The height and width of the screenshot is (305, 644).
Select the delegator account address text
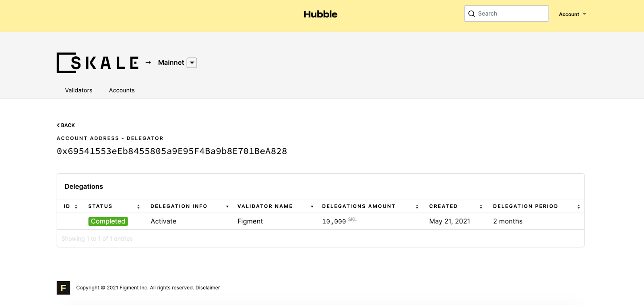(172, 151)
